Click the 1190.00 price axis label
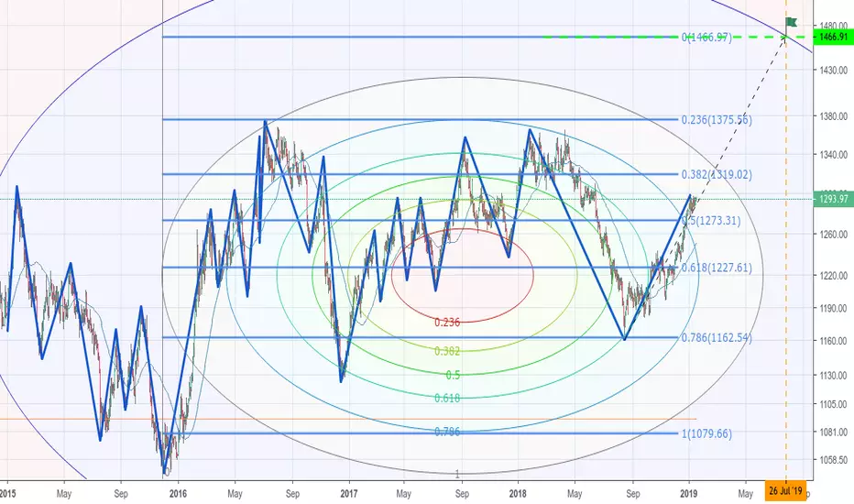 pyautogui.click(x=833, y=308)
